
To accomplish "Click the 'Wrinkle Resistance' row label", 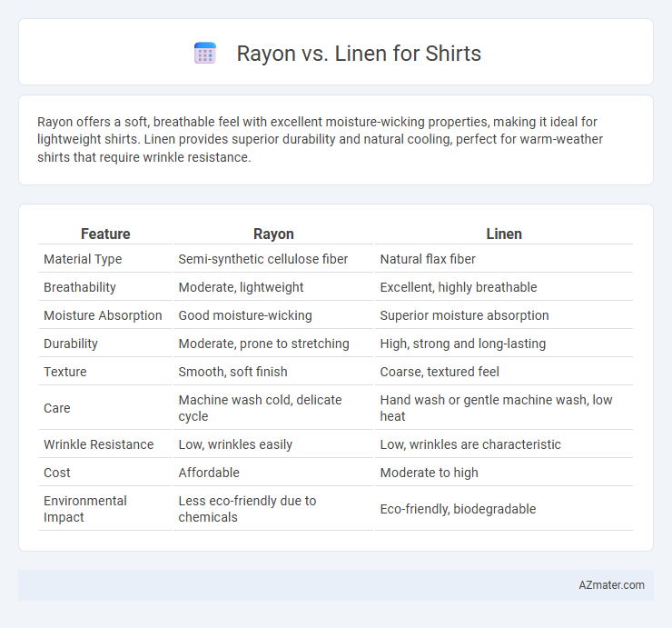I will 105,444.
